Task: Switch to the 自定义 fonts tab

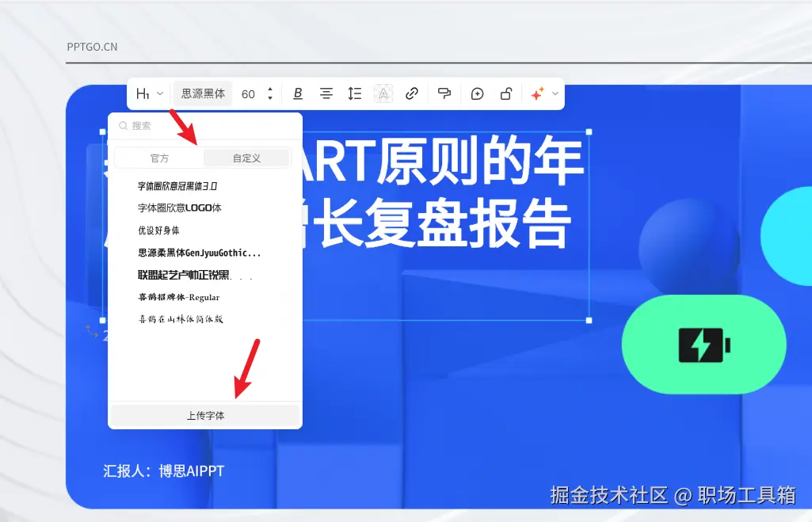Action: click(x=246, y=158)
